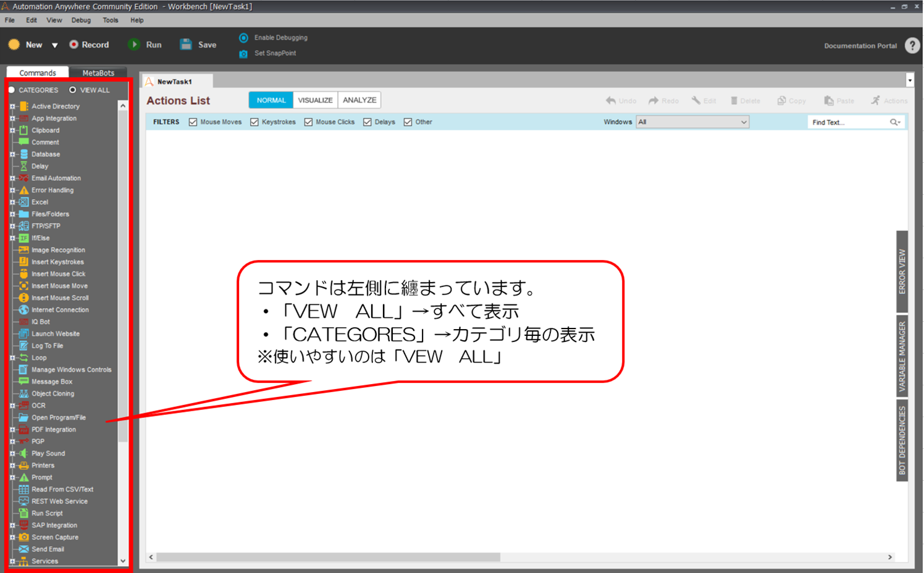The height and width of the screenshot is (573, 924).
Task: Select the Files/Folders icon
Action: tap(23, 214)
